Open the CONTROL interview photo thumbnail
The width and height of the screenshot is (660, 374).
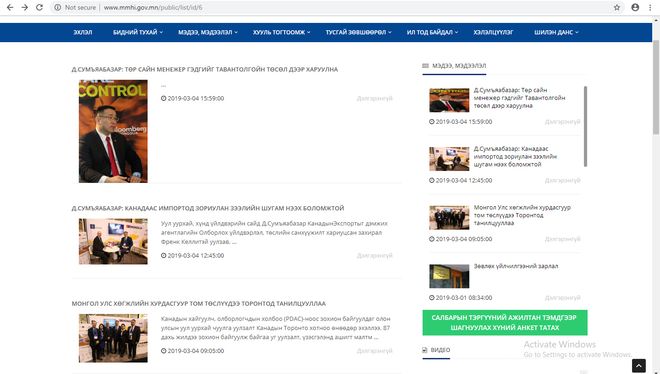click(113, 131)
